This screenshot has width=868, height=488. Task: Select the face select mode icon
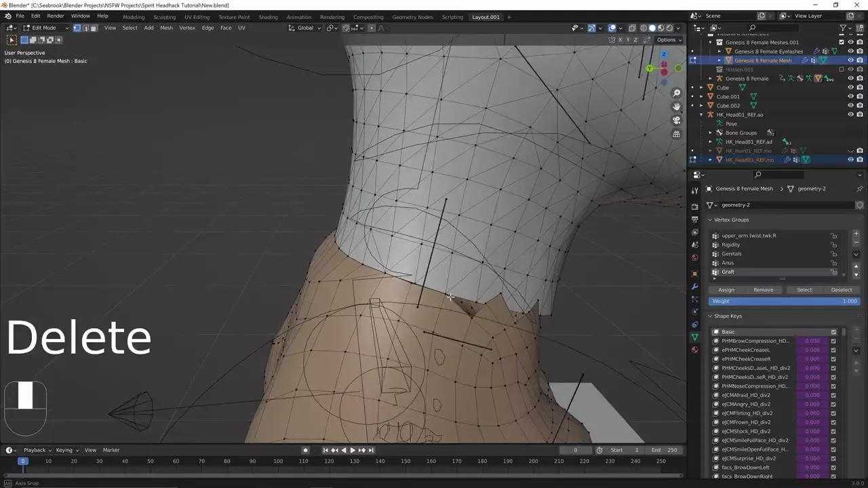(x=94, y=28)
